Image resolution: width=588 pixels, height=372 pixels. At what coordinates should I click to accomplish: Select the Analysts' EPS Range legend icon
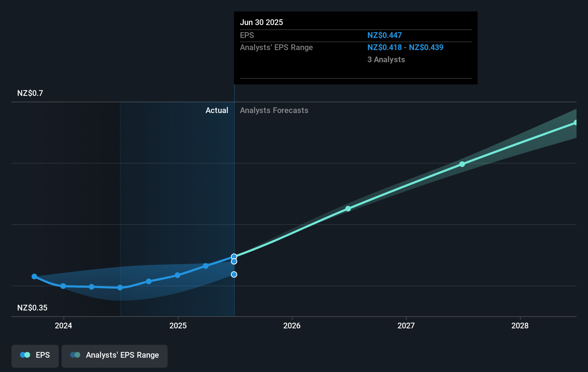pyautogui.click(x=75, y=354)
